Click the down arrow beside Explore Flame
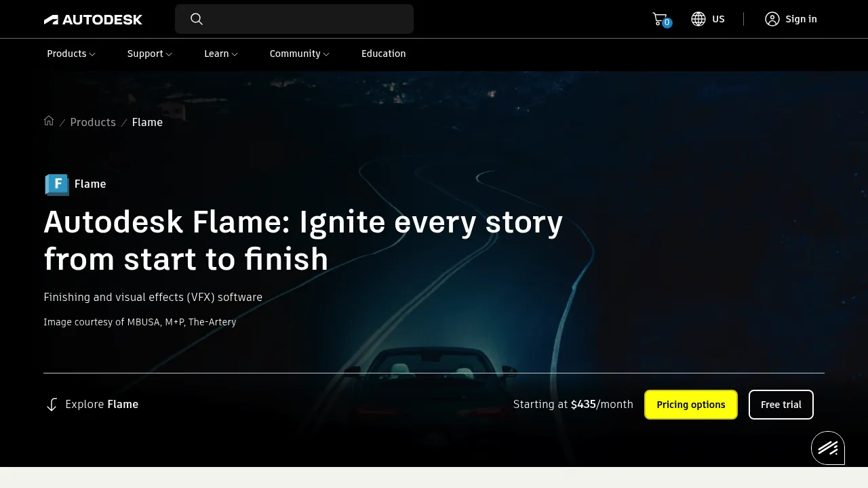868x488 pixels. click(x=52, y=405)
